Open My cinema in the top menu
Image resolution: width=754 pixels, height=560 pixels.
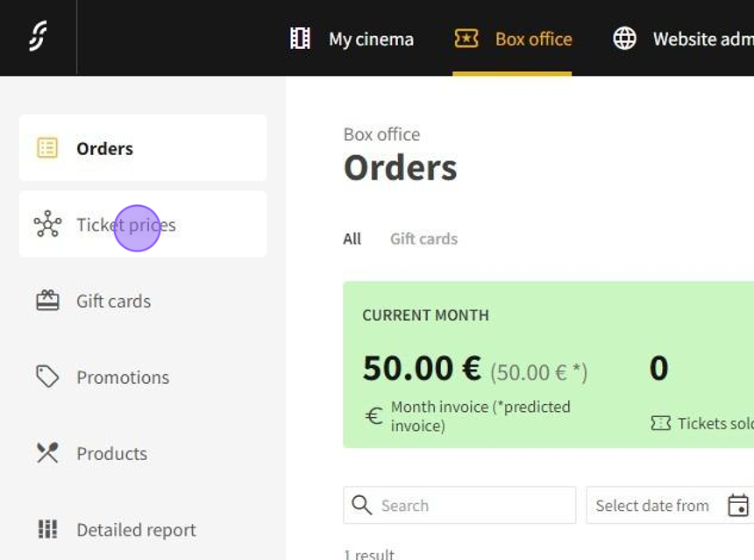(x=371, y=39)
